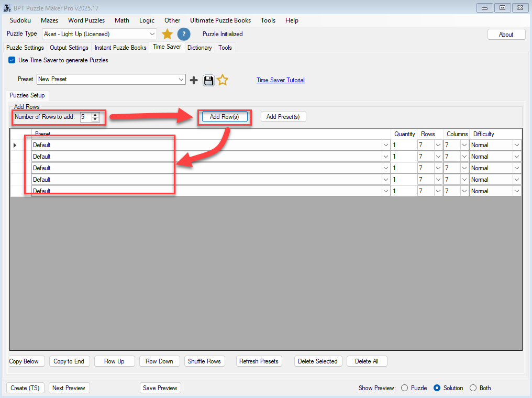Open the blue question mark help icon

pyautogui.click(x=183, y=34)
